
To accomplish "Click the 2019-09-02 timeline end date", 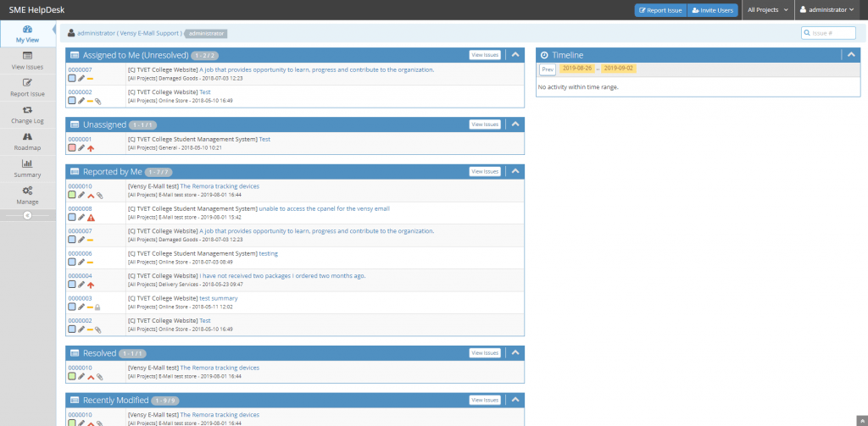I will pos(618,69).
